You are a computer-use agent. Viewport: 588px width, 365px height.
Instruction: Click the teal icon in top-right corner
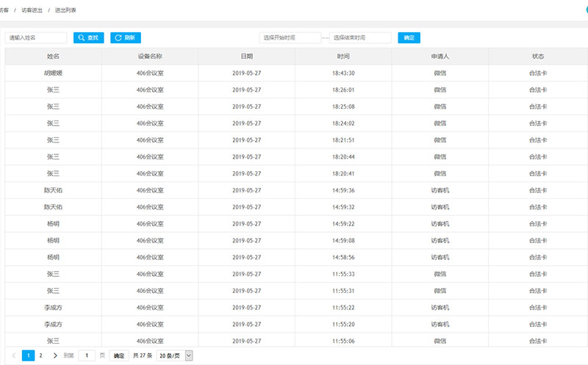pyautogui.click(x=584, y=9)
